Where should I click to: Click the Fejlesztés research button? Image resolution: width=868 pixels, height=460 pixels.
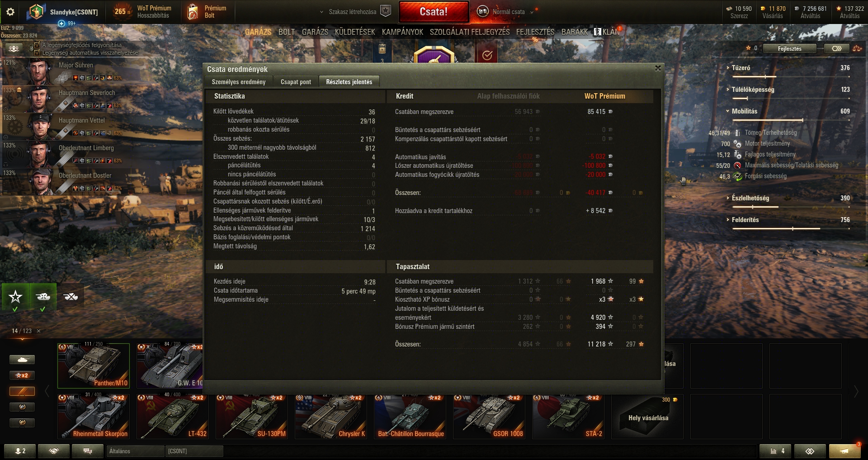pos(789,48)
